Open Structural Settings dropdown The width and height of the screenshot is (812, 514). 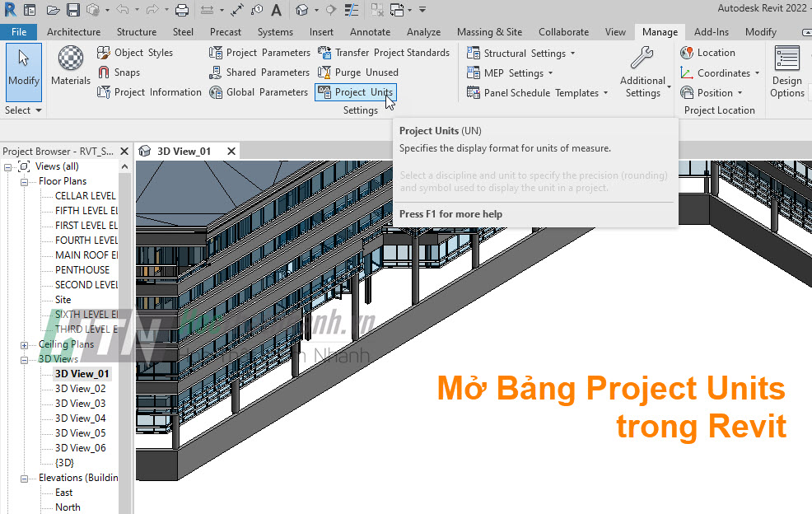pyautogui.click(x=520, y=54)
